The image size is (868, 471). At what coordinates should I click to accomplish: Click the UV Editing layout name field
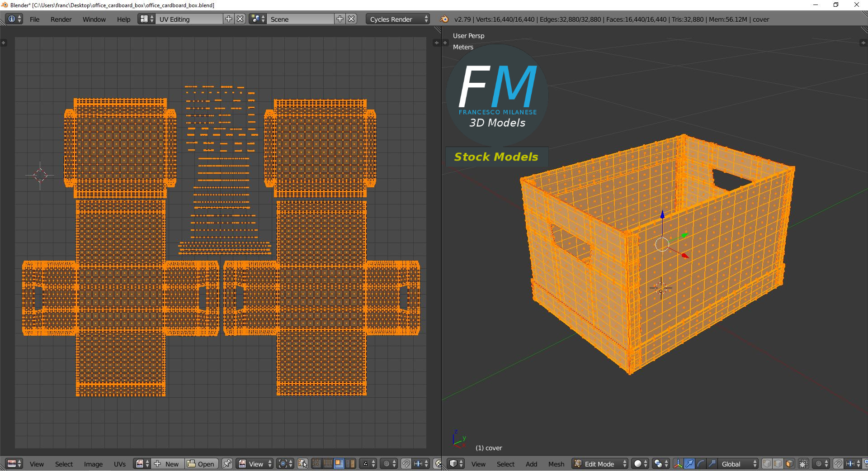coord(189,19)
